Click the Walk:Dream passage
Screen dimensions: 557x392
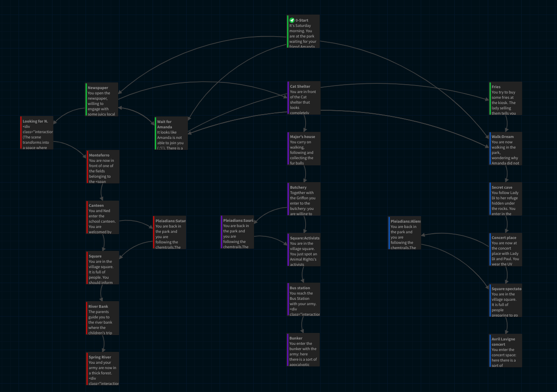tap(505, 149)
